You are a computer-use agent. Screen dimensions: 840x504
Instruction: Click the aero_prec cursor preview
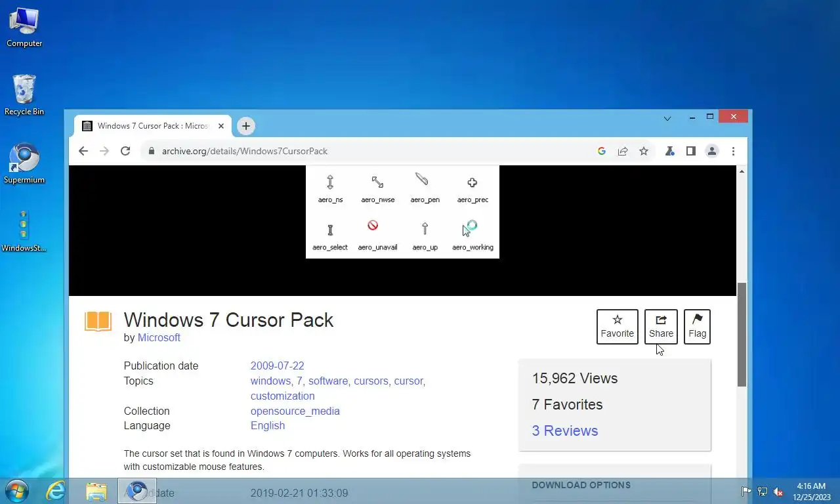coord(472,188)
